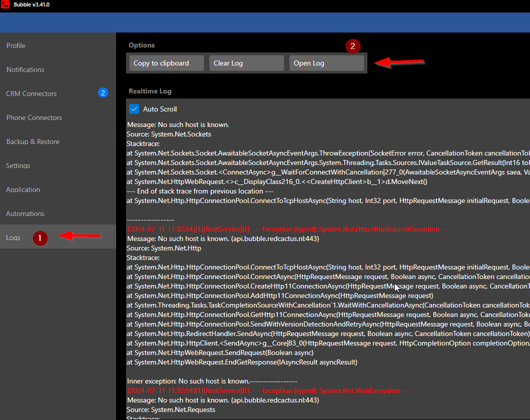The height and width of the screenshot is (420, 530).
Task: Click the blue badge on CRM Connectors
Action: 103,93
